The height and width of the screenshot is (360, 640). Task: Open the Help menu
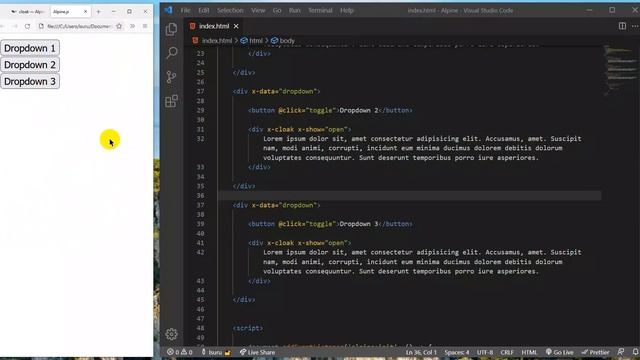(347, 11)
